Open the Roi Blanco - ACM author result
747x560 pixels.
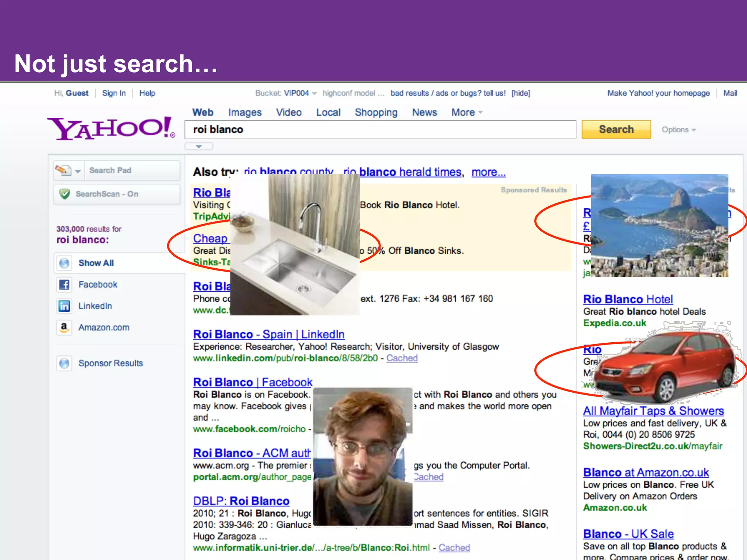click(252, 453)
